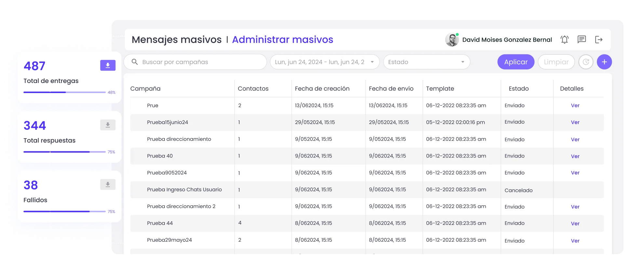Click the refresh circular arrow button
Viewport: 644px width, 272px height.
(586, 62)
